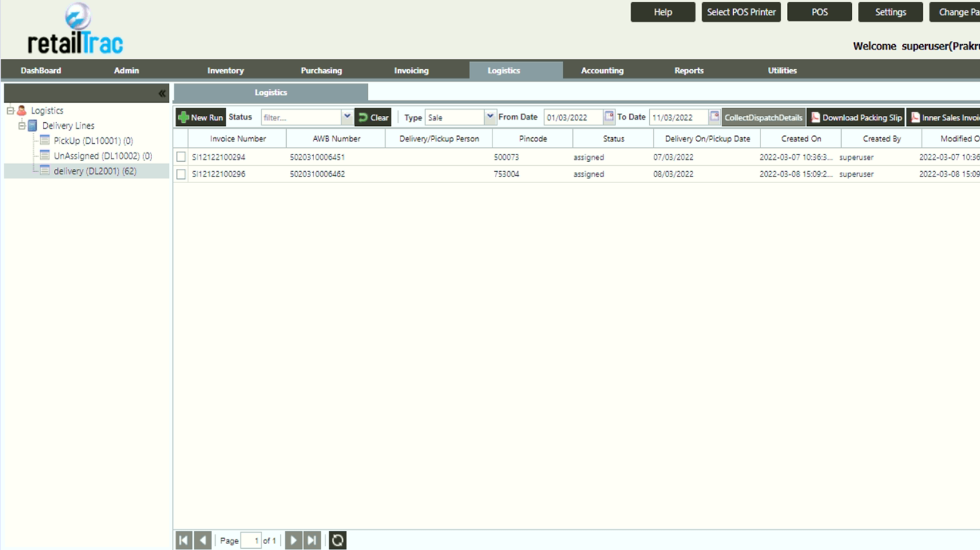Screen dimensions: 980x550
Task: Open the Type Sale dropdown
Action: pos(489,117)
